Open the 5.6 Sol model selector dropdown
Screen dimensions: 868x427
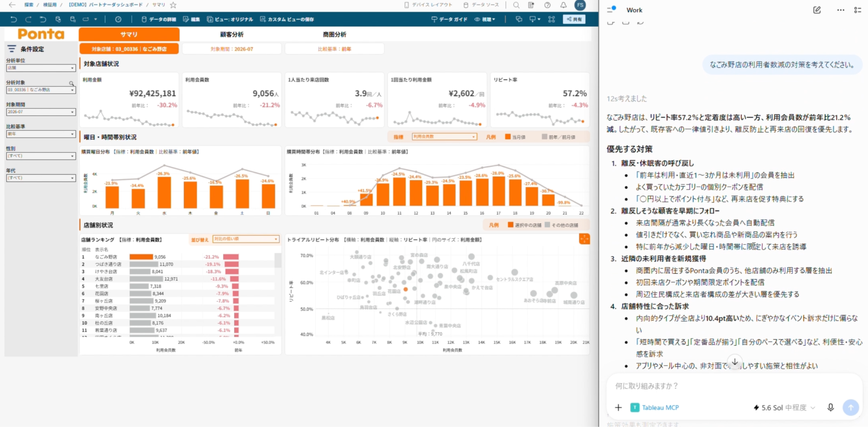click(784, 408)
